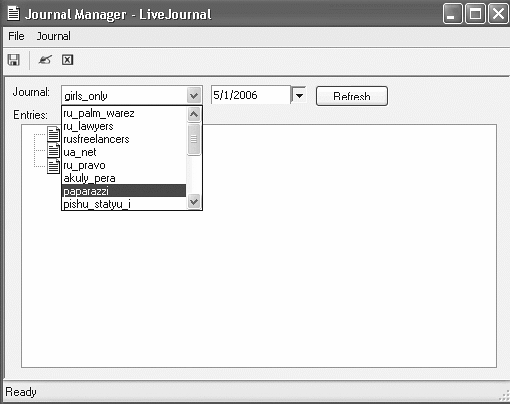Open the Journal menu
The width and height of the screenshot is (510, 404).
coord(54,36)
